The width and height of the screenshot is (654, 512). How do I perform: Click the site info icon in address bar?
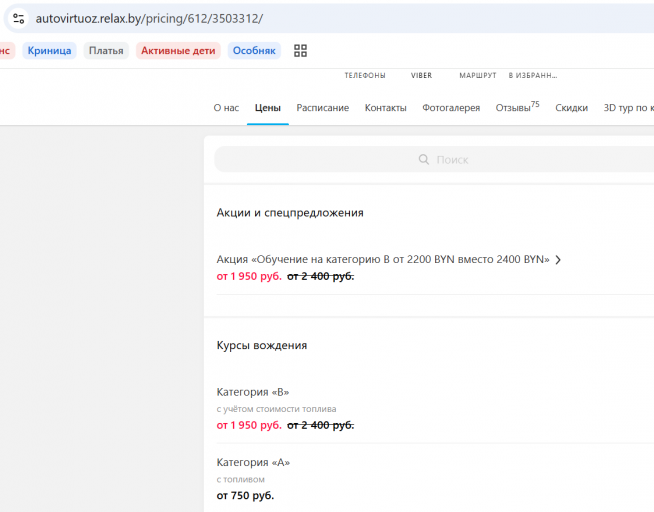tap(18, 18)
